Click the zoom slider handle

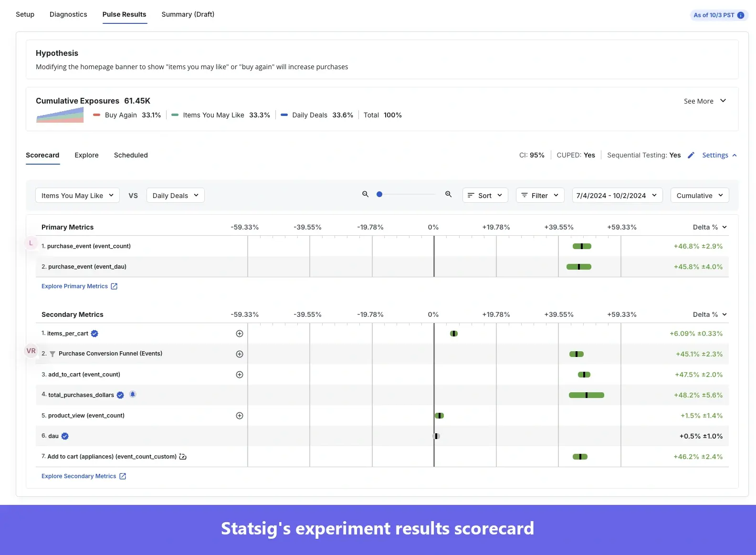(x=379, y=194)
